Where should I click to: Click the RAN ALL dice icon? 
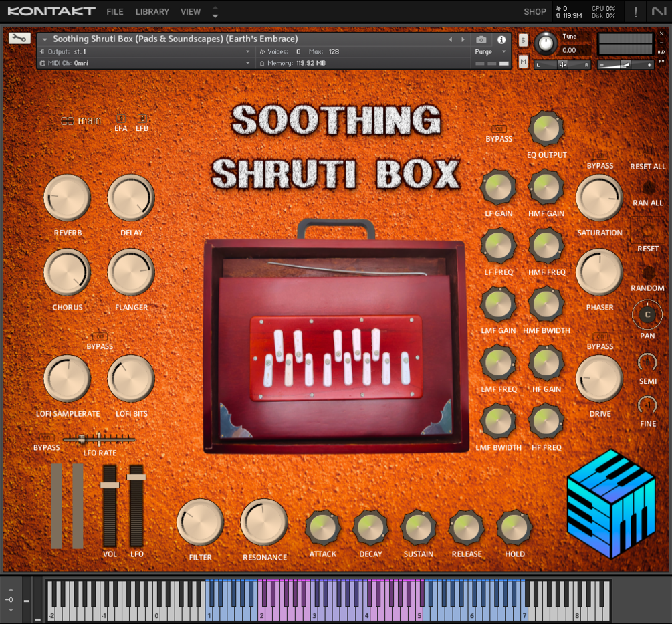pyautogui.click(x=649, y=187)
